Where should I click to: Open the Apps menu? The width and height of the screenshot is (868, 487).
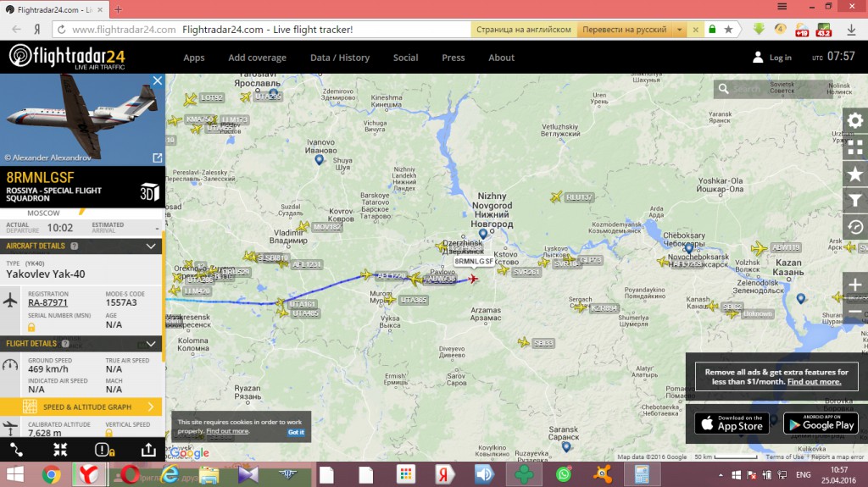point(194,58)
